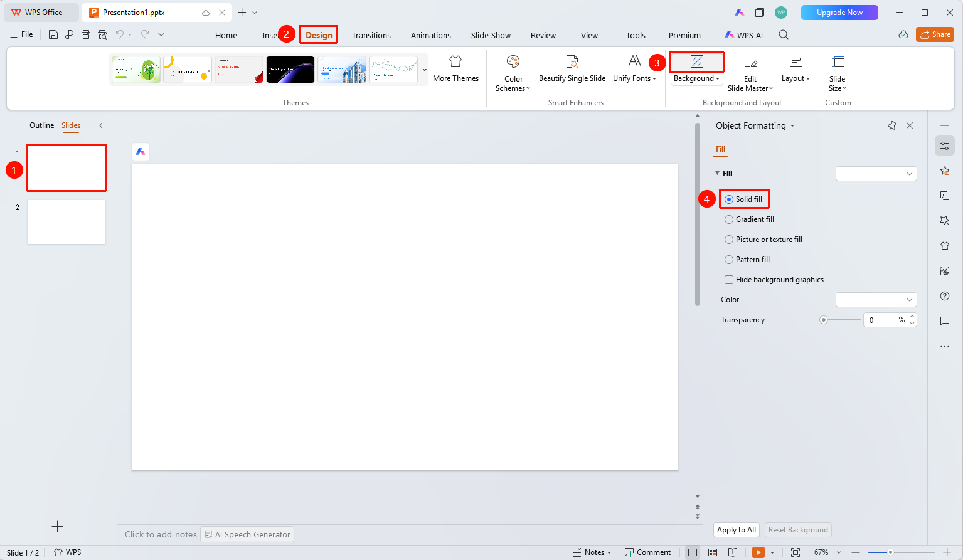Select Pattern fill radio button

coord(729,260)
